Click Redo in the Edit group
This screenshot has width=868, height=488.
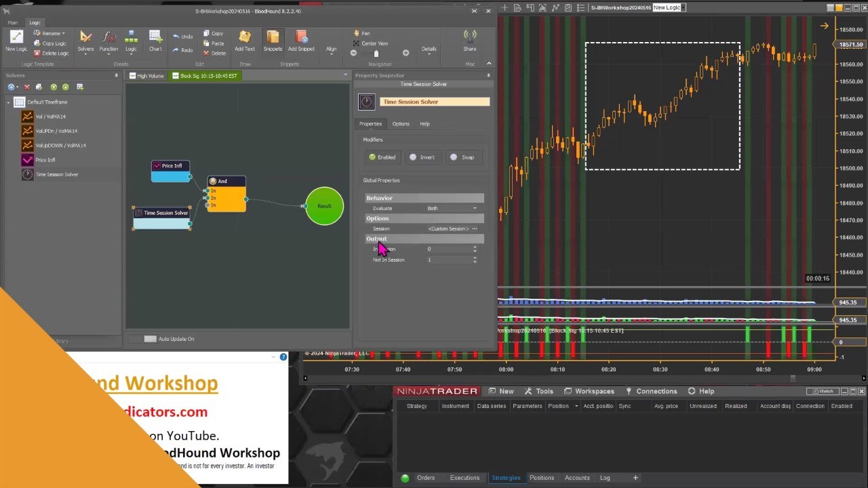point(182,50)
